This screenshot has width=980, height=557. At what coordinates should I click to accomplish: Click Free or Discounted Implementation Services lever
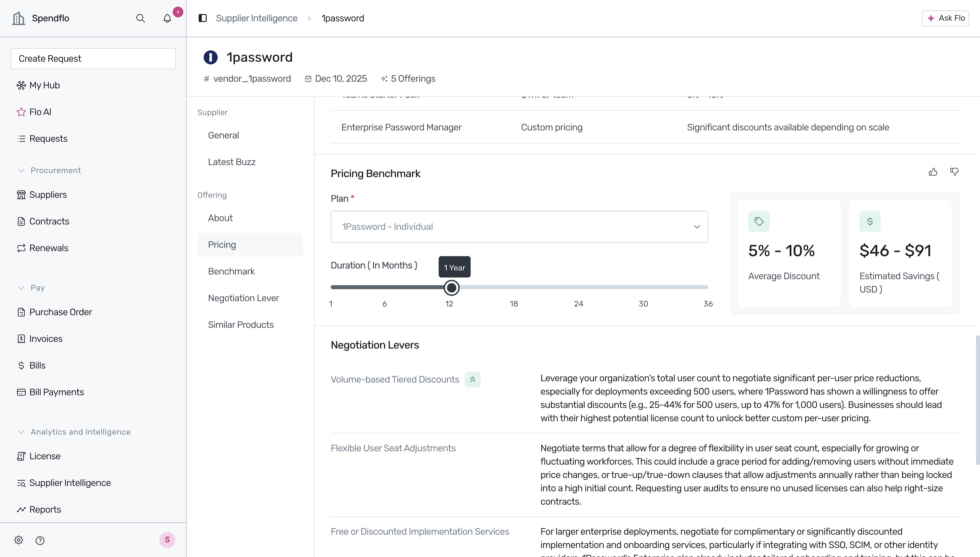click(x=420, y=531)
